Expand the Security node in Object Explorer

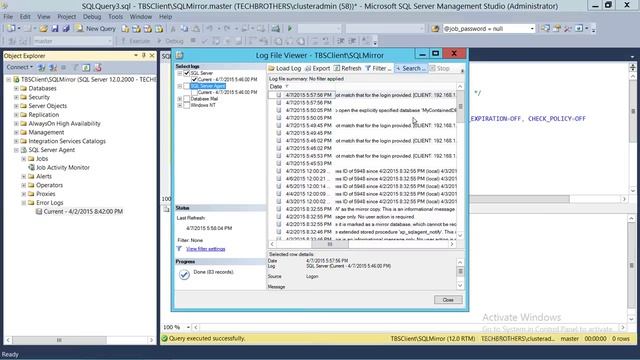coord(16,97)
